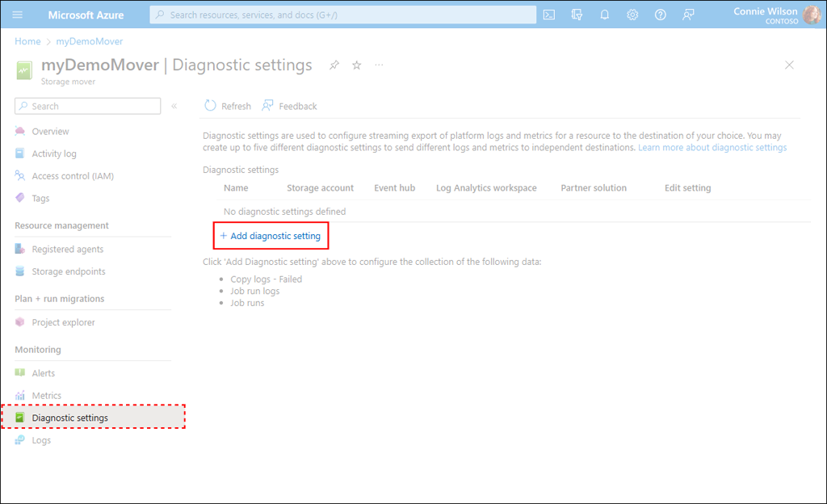This screenshot has width=827, height=504.
Task: Select Diagnostic settings menu item
Action: (94, 418)
